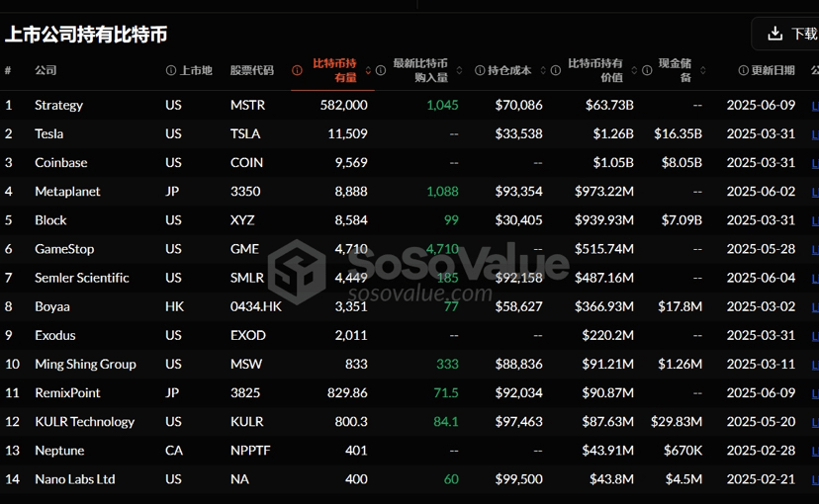Screen dimensions: 819x504
Task: Open the Coinbase company row
Action: click(409, 163)
